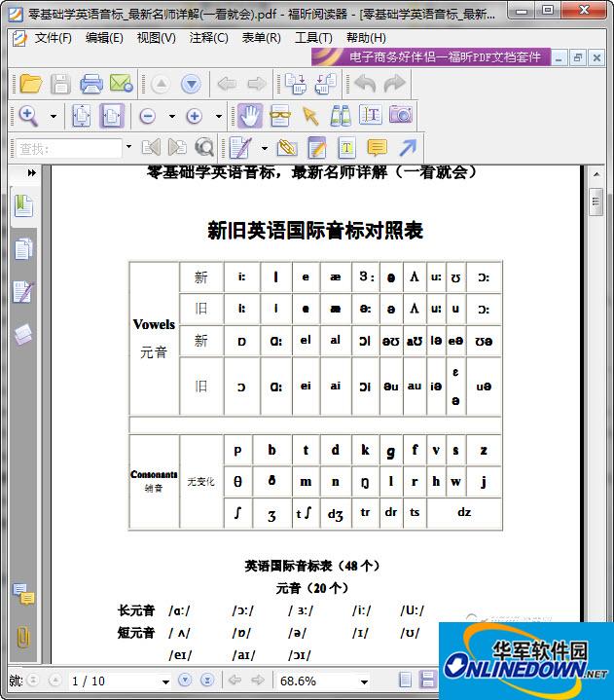Switch to continuous page layout in status bar
614x700 pixels.
tap(427, 680)
